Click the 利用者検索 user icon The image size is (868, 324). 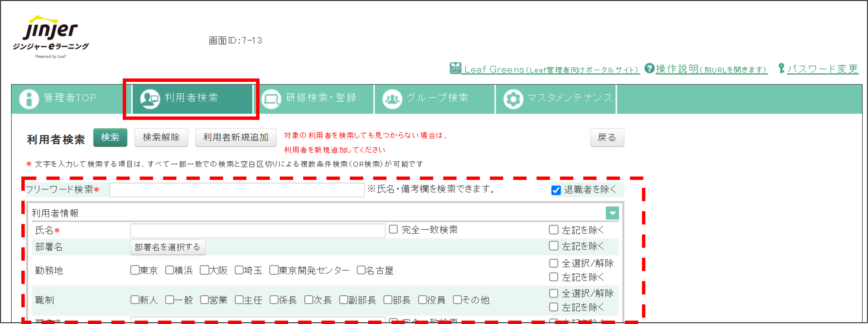click(x=150, y=99)
